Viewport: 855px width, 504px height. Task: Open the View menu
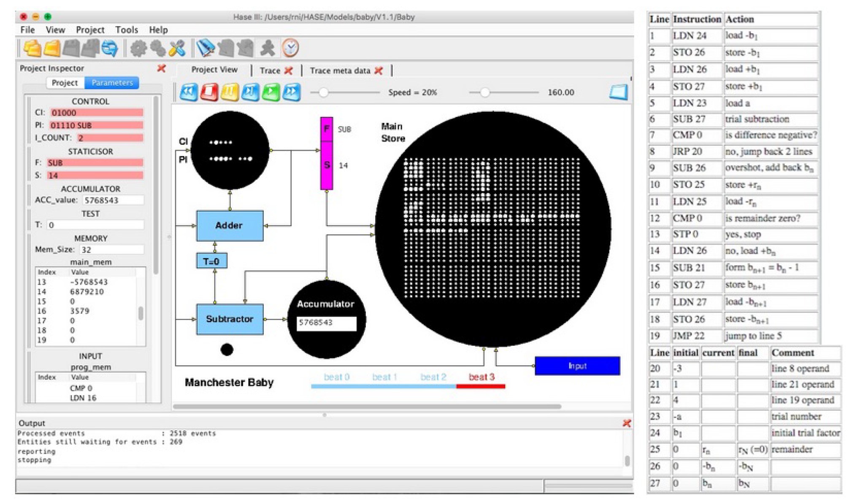(x=55, y=30)
